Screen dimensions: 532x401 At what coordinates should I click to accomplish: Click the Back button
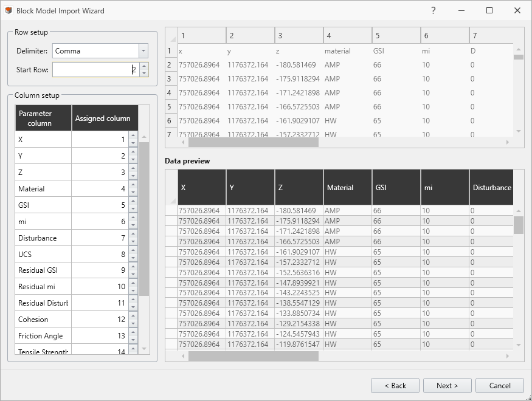[395, 385]
